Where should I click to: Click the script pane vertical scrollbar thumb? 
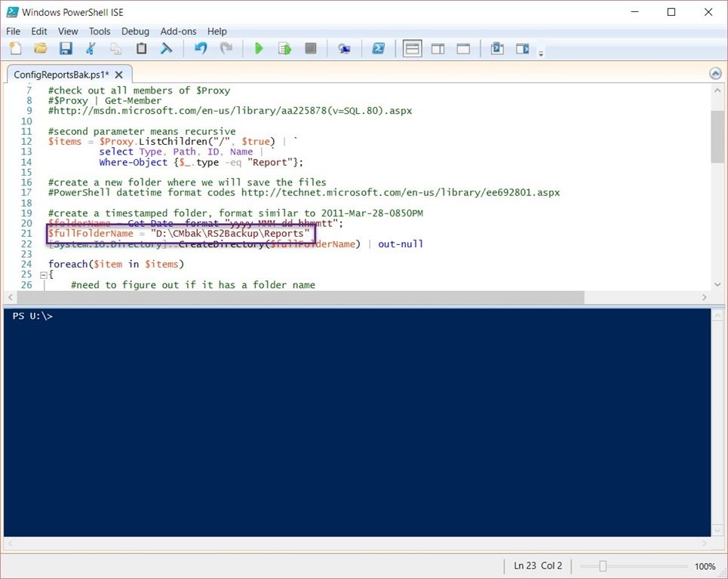717,137
